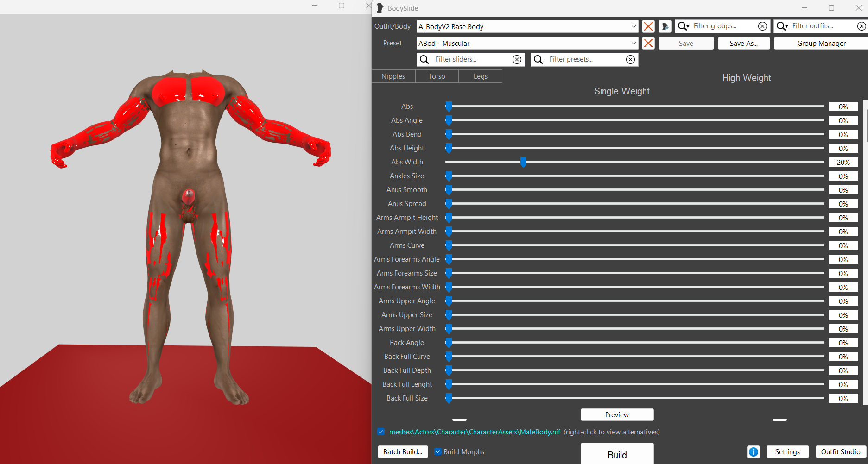Click the red X beside the Preset dropdown
The height and width of the screenshot is (464, 868).
point(648,43)
